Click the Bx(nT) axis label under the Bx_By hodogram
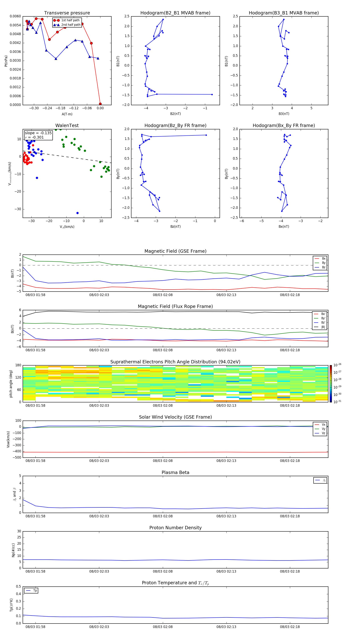The width and height of the screenshot is (351, 644). coord(284,227)
